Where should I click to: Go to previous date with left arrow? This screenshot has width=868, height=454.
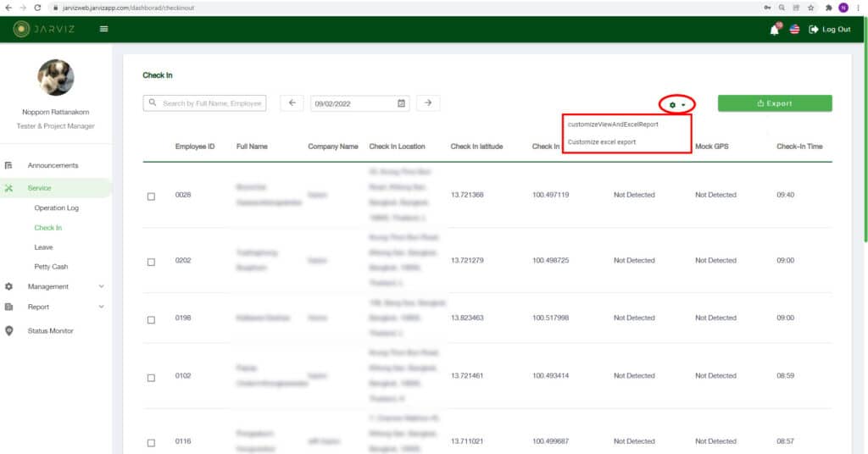(292, 102)
